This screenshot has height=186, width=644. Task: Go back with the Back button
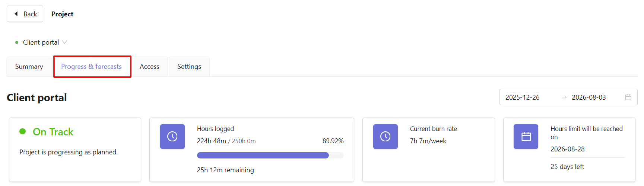25,14
